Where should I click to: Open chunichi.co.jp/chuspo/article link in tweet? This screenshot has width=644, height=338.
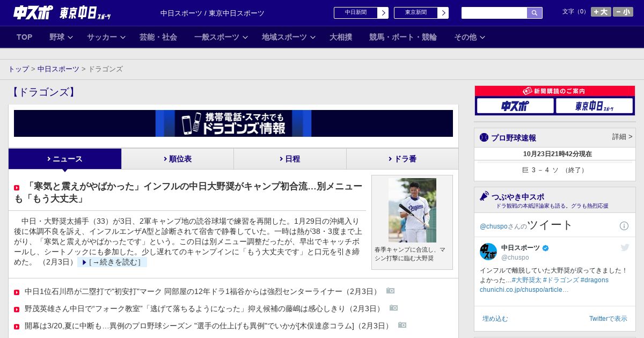[x=524, y=290]
